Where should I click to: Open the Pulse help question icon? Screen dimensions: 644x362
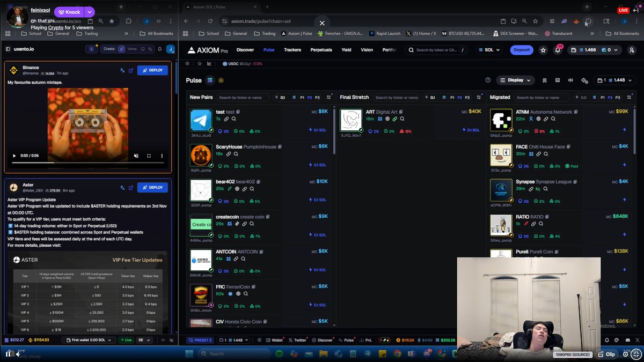(488, 80)
